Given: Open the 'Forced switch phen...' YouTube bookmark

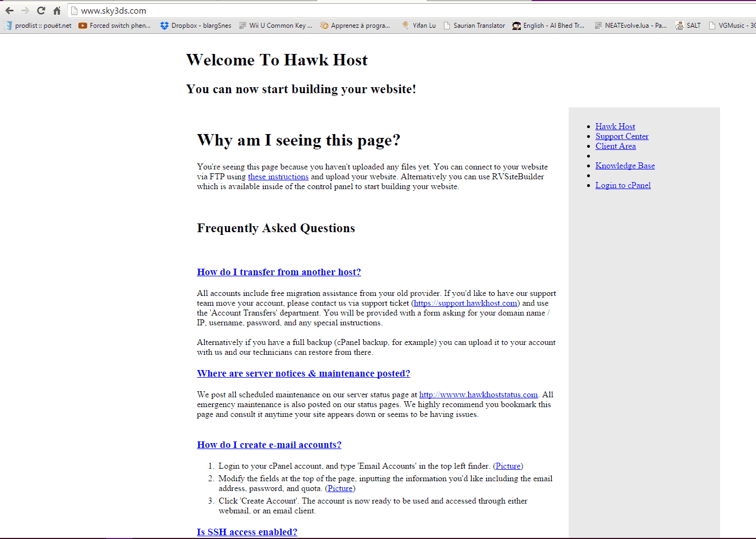Looking at the screenshot, I should point(114,26).
